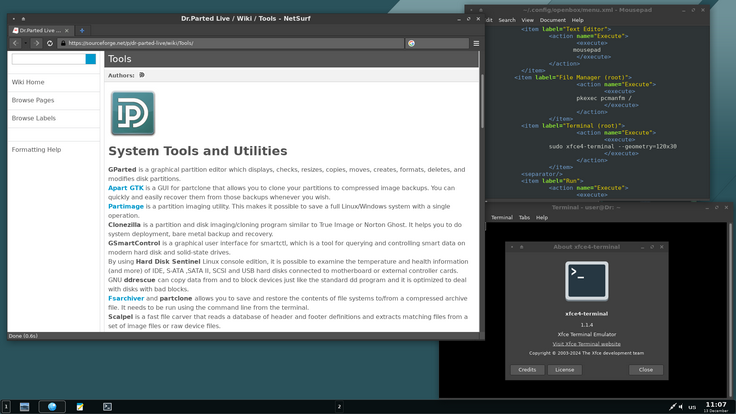736x414 pixels.
Task: Click Close button in About dialog
Action: [646, 370]
